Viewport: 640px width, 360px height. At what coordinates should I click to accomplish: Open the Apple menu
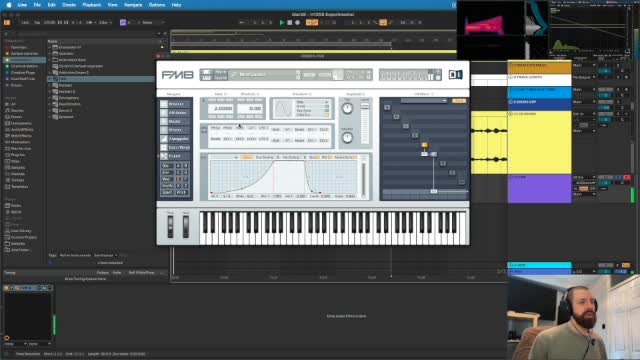point(9,5)
